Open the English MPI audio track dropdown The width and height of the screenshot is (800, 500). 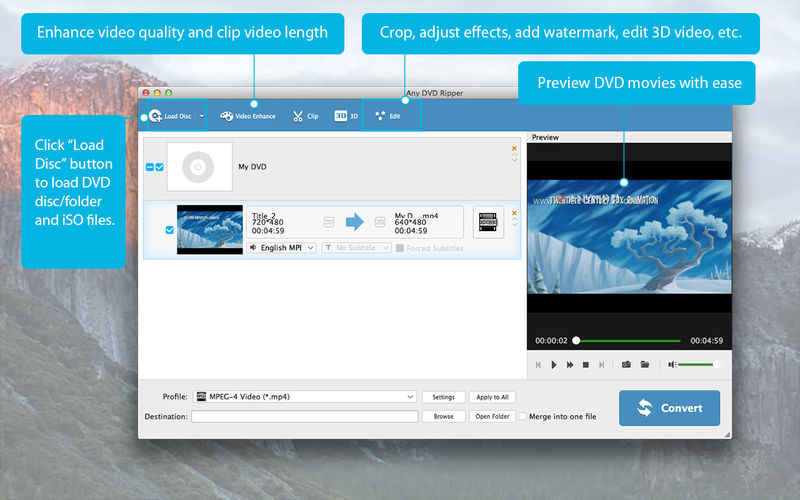pos(282,247)
